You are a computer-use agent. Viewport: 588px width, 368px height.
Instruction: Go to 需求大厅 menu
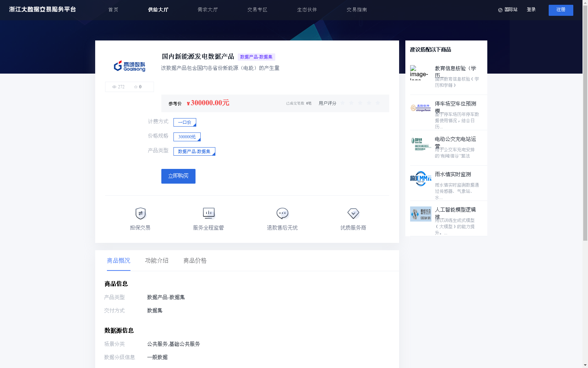208,10
